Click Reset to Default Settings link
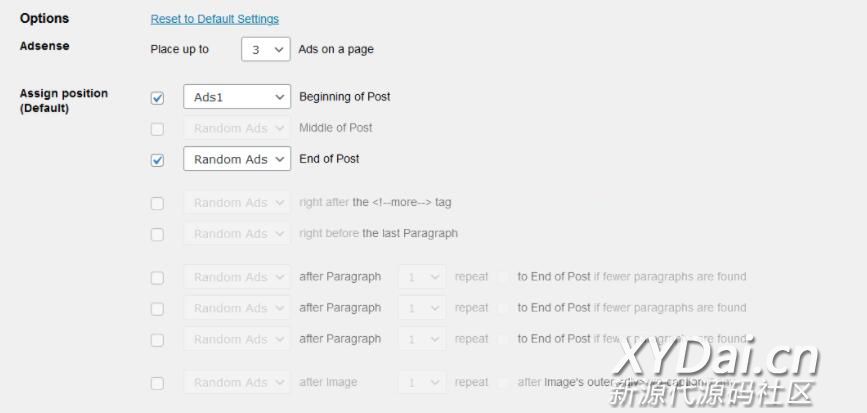This screenshot has height=413, width=867. pyautogui.click(x=214, y=19)
